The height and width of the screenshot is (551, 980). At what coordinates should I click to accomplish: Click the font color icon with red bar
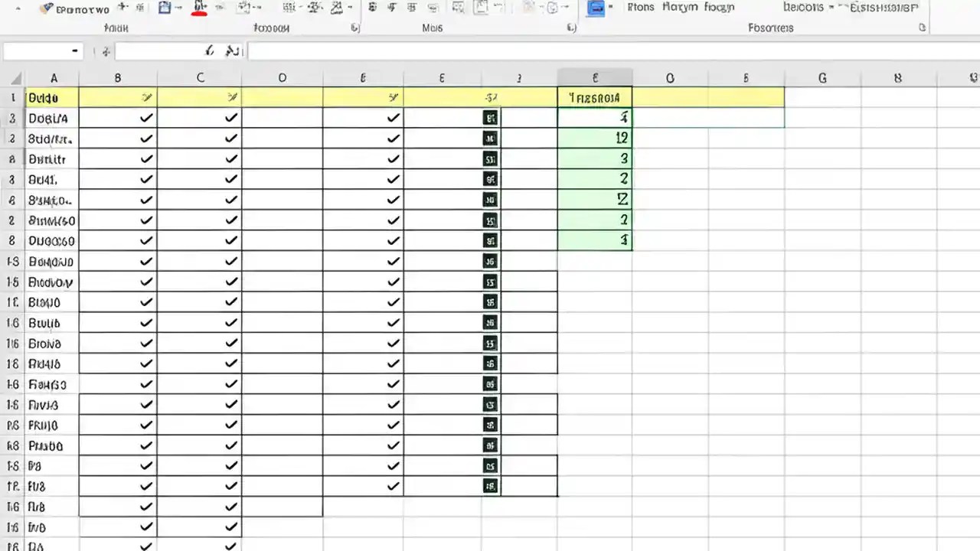pyautogui.click(x=198, y=9)
